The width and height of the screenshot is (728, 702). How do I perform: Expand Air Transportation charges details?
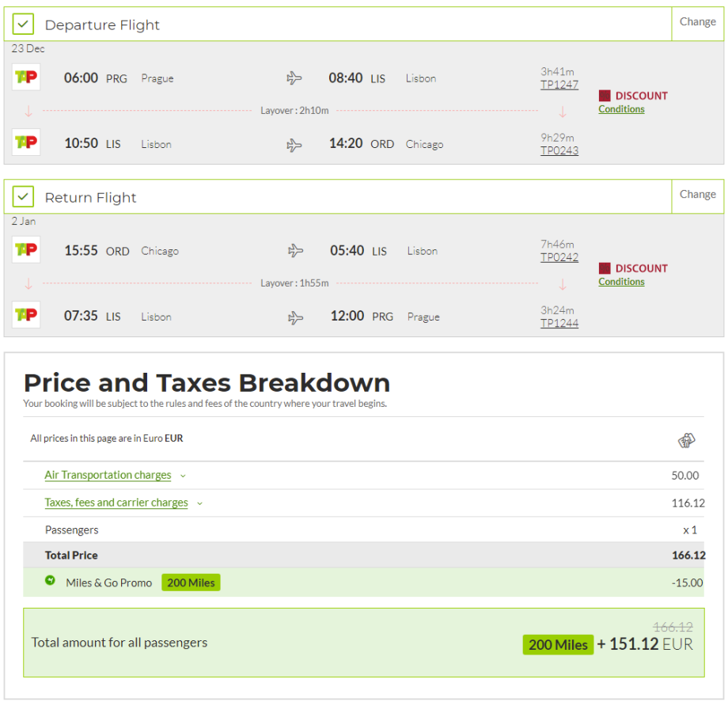coord(108,476)
